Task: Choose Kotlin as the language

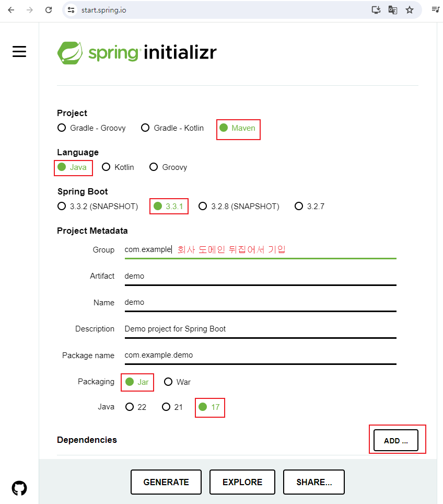Action: [118, 167]
